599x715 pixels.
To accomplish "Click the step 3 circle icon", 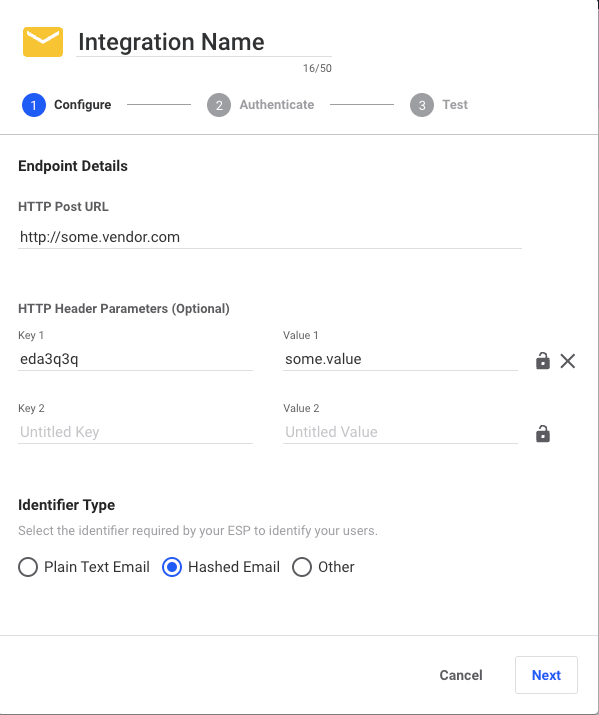I will [x=422, y=105].
